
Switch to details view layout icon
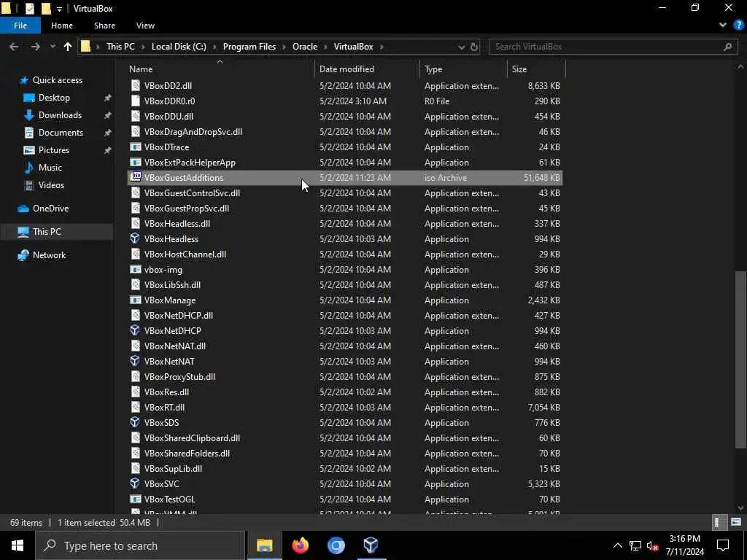[x=718, y=522]
